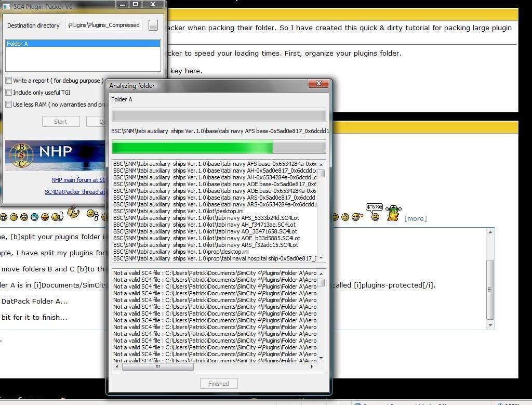
Task: Click the error log scroll-down arrow
Action: pyautogui.click(x=321, y=358)
